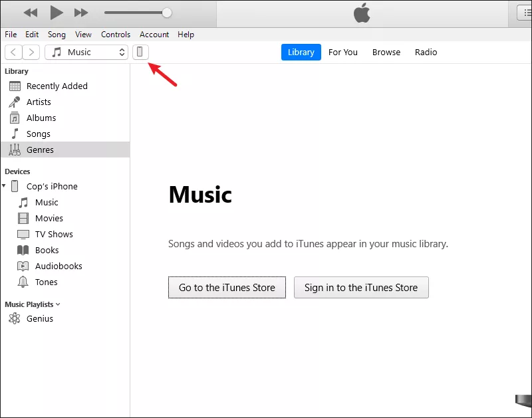Click the iPhone device icon
The height and width of the screenshot is (418, 532).
click(140, 52)
